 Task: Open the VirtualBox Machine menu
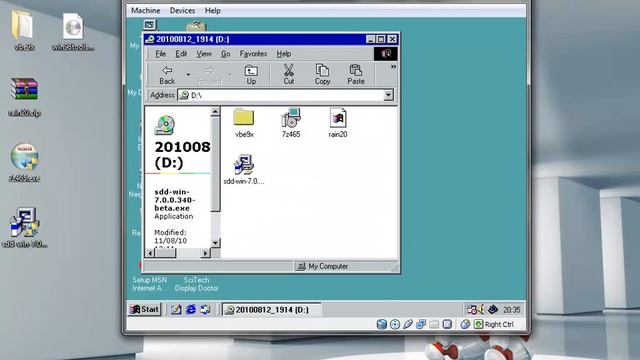145,11
